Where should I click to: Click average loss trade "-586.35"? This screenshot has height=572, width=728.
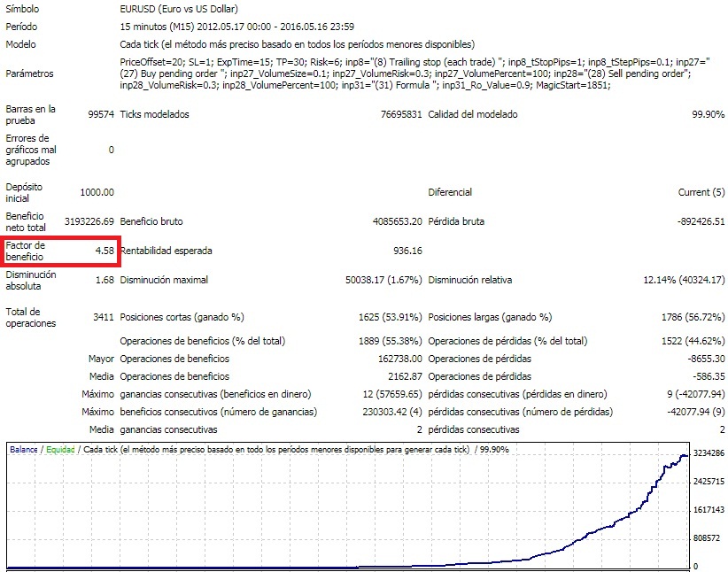click(709, 376)
